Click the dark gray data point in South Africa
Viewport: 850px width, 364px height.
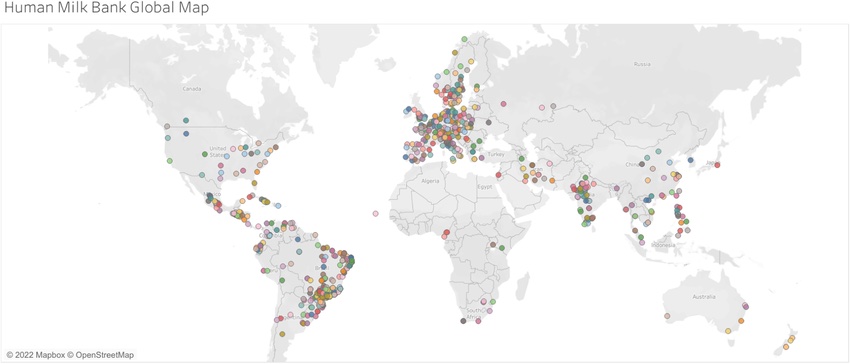(463, 321)
